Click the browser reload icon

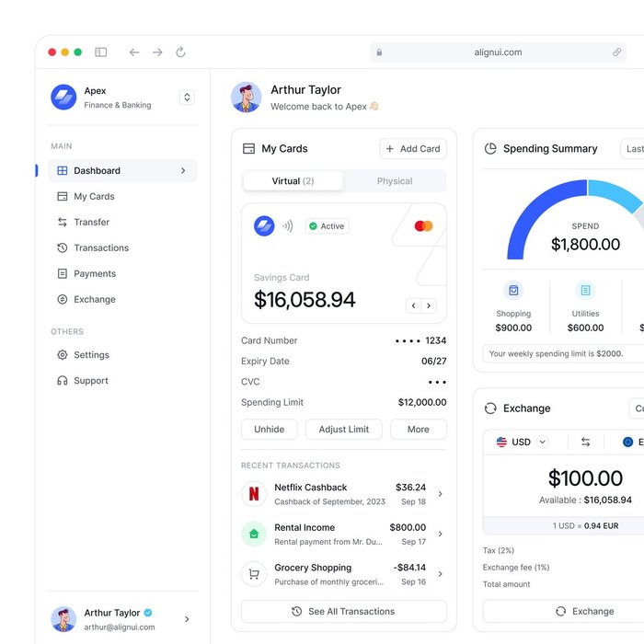tap(180, 52)
